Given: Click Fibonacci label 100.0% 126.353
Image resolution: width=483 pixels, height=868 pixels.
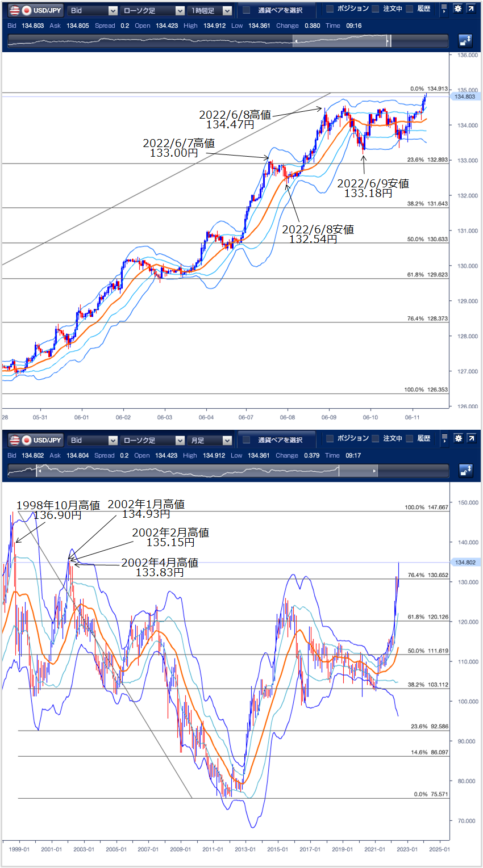Looking at the screenshot, I should coord(426,389).
